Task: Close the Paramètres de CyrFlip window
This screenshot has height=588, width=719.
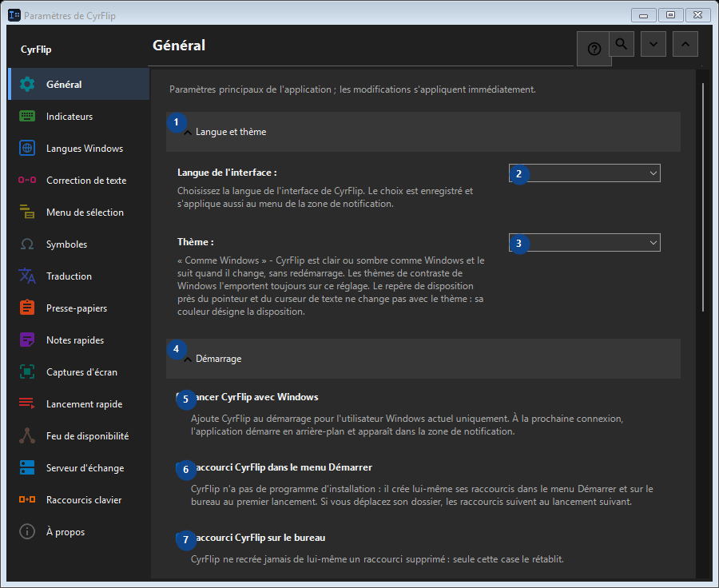Action: coord(697,15)
